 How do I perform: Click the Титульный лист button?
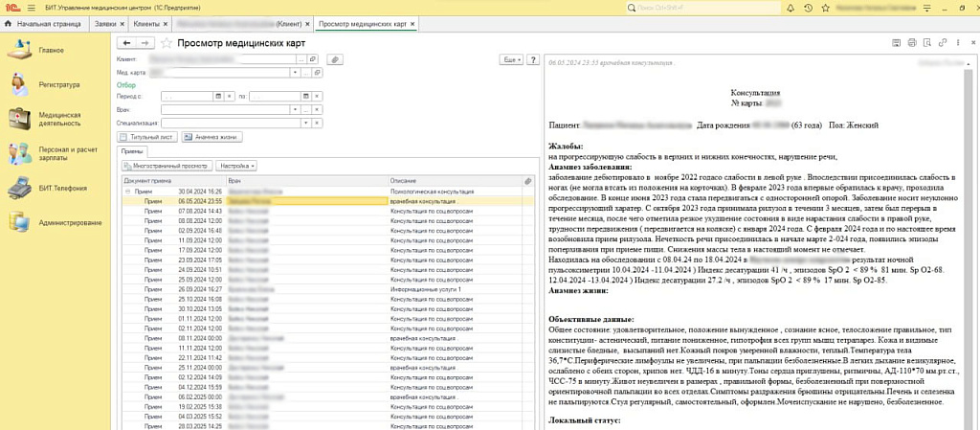(148, 137)
